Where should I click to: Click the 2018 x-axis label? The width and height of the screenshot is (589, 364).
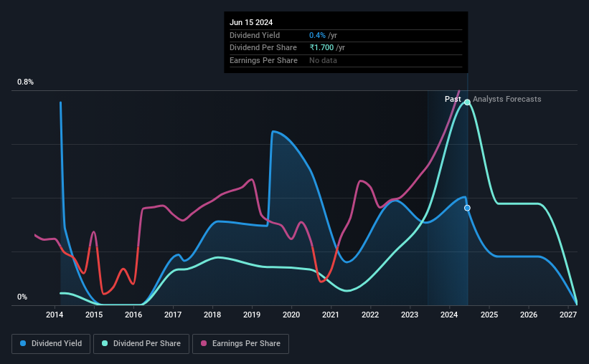point(212,315)
